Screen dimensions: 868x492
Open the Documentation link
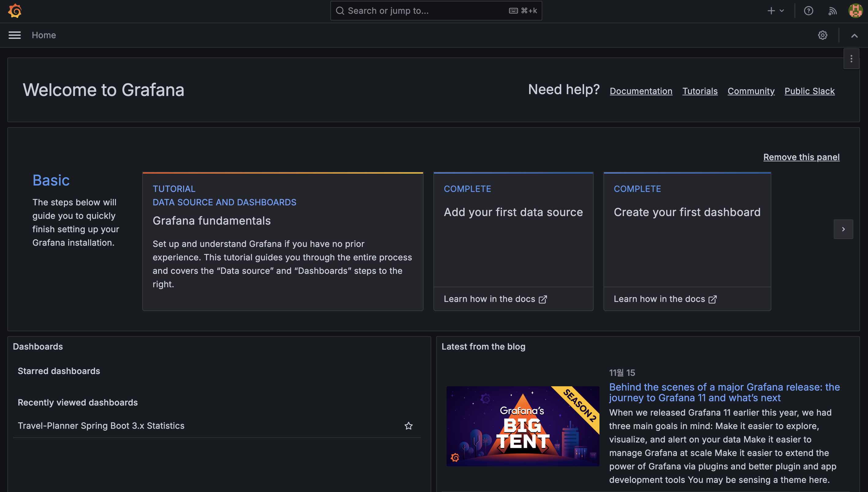(641, 91)
